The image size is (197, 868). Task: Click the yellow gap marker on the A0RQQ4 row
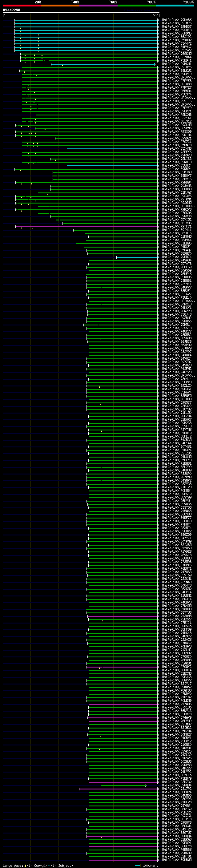click(101, 837)
